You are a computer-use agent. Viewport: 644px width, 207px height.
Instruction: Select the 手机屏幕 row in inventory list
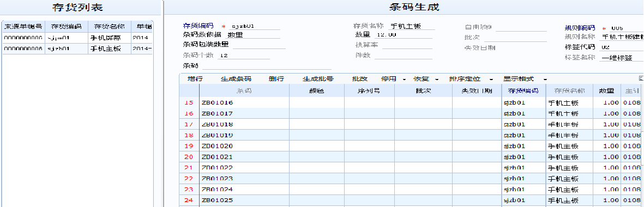point(77,38)
